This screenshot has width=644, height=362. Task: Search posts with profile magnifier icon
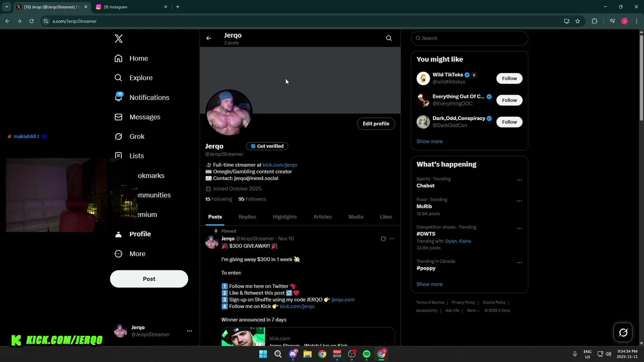coord(389,38)
